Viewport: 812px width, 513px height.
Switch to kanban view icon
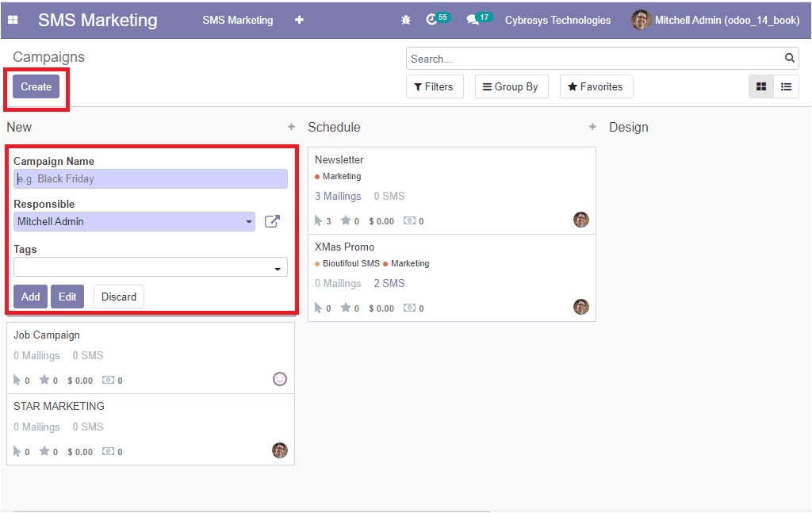[x=760, y=86]
